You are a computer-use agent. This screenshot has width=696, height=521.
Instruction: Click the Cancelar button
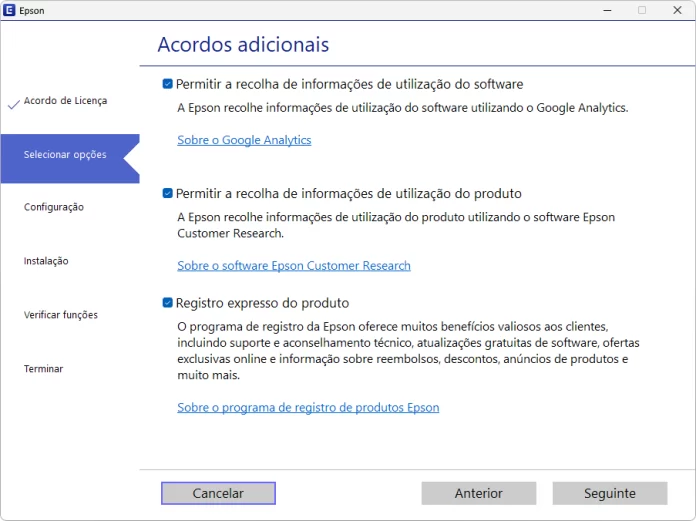[x=218, y=493]
